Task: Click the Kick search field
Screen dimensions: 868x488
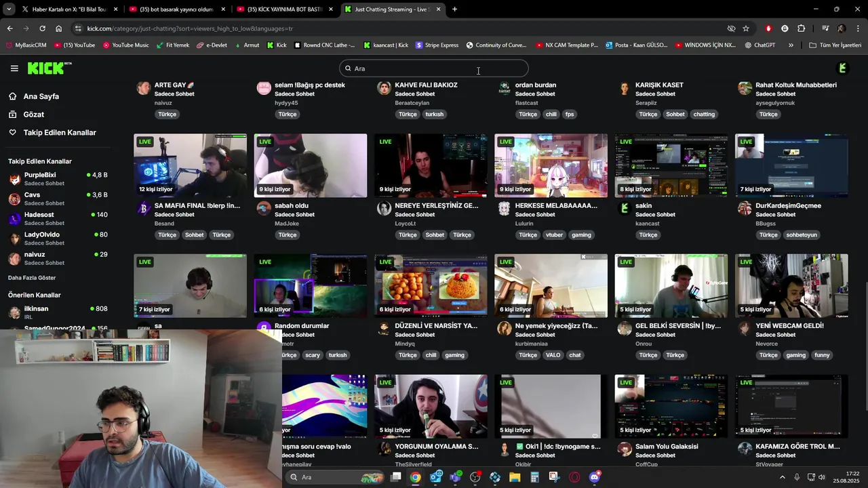Action: (x=434, y=68)
